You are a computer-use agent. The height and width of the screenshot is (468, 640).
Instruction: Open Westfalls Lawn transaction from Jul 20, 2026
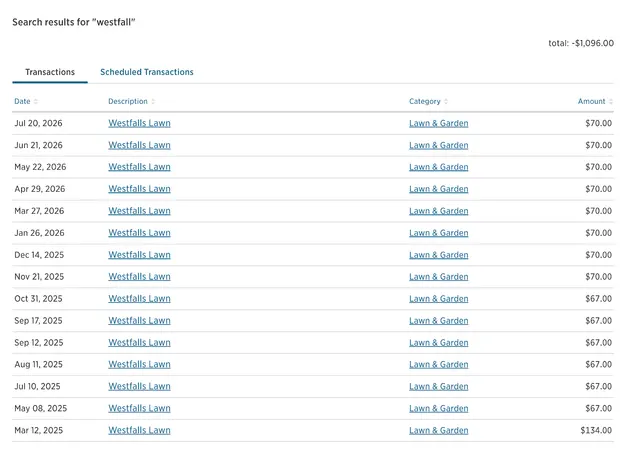tap(139, 123)
